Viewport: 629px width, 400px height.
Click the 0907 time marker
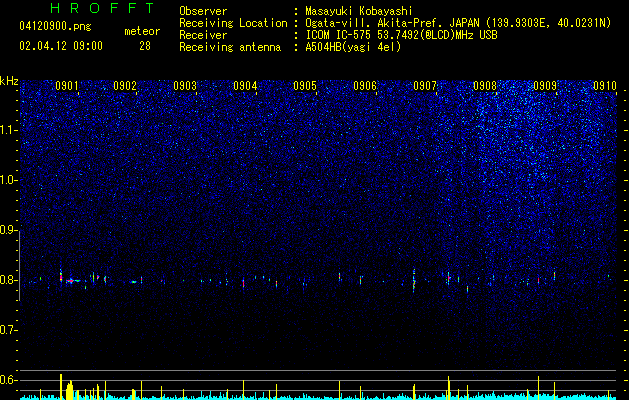tap(425, 86)
